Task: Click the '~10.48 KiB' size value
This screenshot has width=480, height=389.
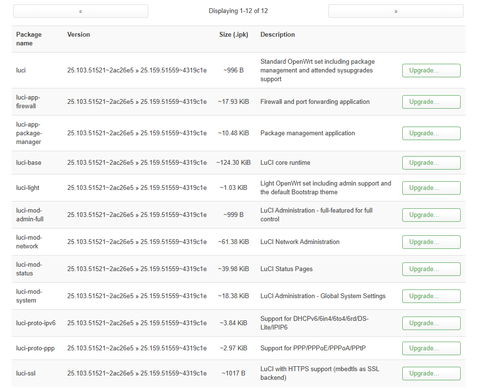Action: click(x=233, y=133)
